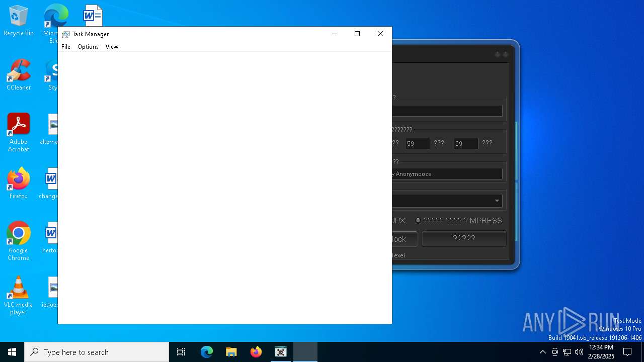644x362 pixels.
Task: Click the Windows Start button
Action: coord(12,352)
